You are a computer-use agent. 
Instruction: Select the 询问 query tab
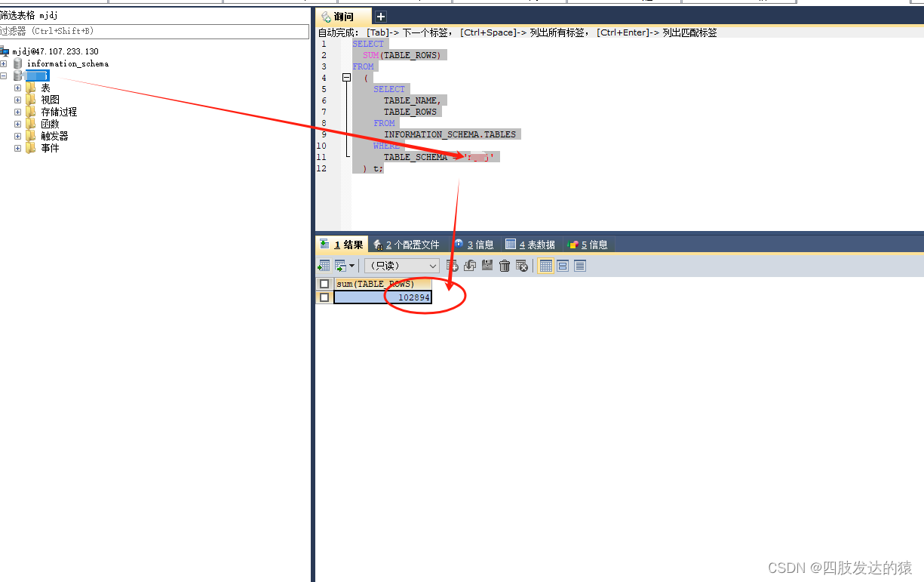click(x=344, y=17)
